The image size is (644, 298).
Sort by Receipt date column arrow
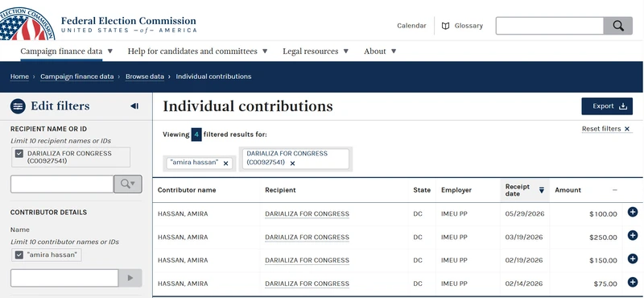(541, 190)
